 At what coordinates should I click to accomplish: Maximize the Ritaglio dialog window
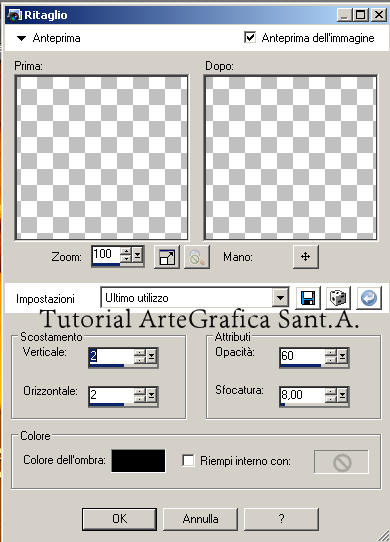pos(360,15)
